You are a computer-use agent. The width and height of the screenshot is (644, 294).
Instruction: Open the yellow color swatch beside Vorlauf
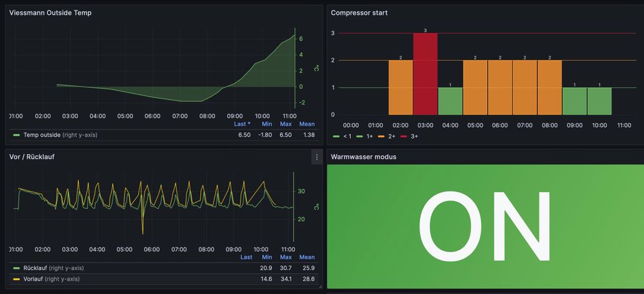click(x=16, y=279)
